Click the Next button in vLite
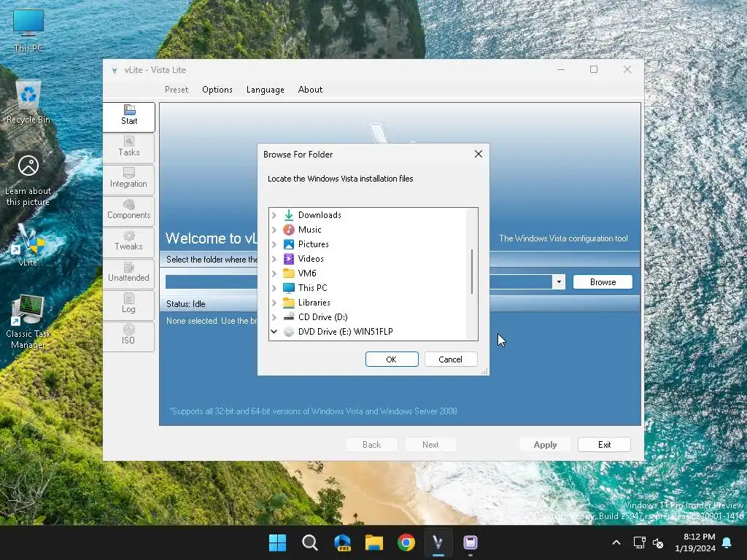The image size is (747, 560). (430, 444)
